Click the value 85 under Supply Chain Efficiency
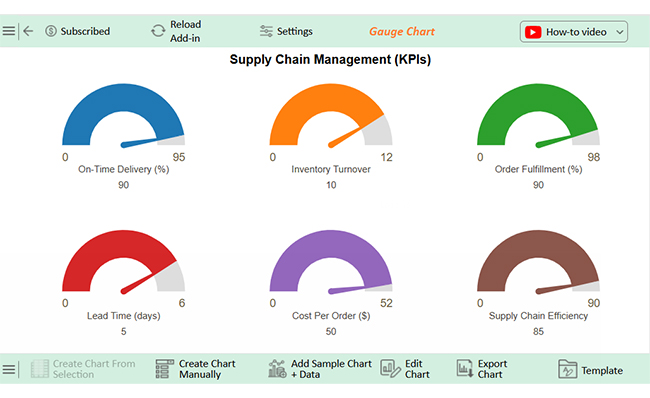Viewport: 650px width, 398px height. coord(538,331)
